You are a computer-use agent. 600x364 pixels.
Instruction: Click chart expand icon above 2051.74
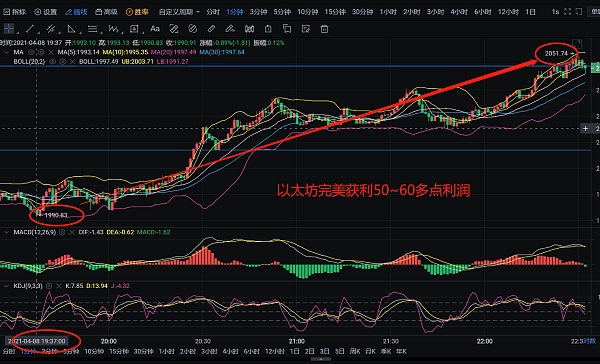(576, 43)
